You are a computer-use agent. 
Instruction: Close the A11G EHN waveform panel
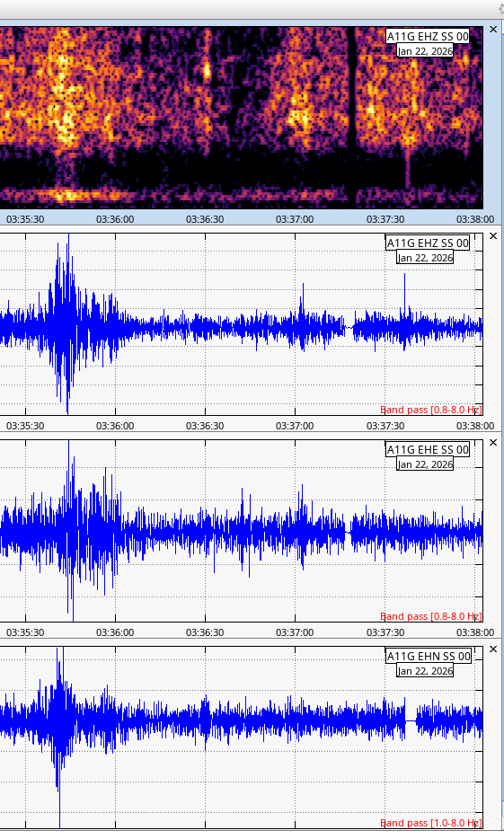[x=493, y=649]
